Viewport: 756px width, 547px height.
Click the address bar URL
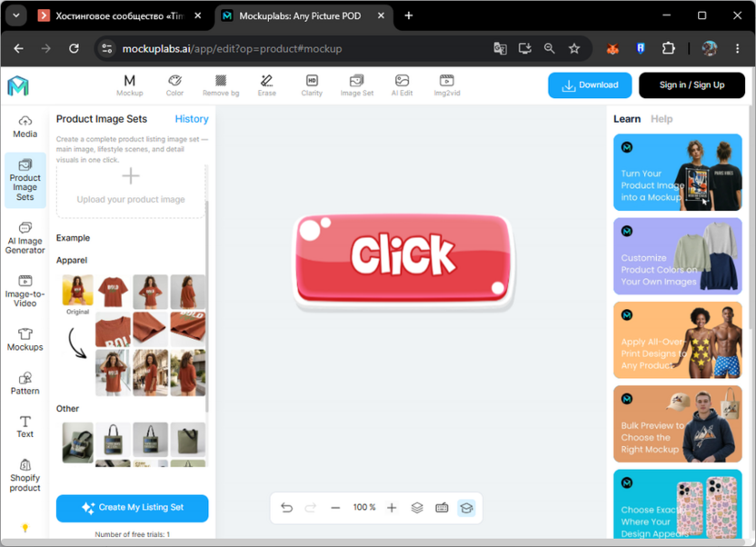[x=232, y=49]
